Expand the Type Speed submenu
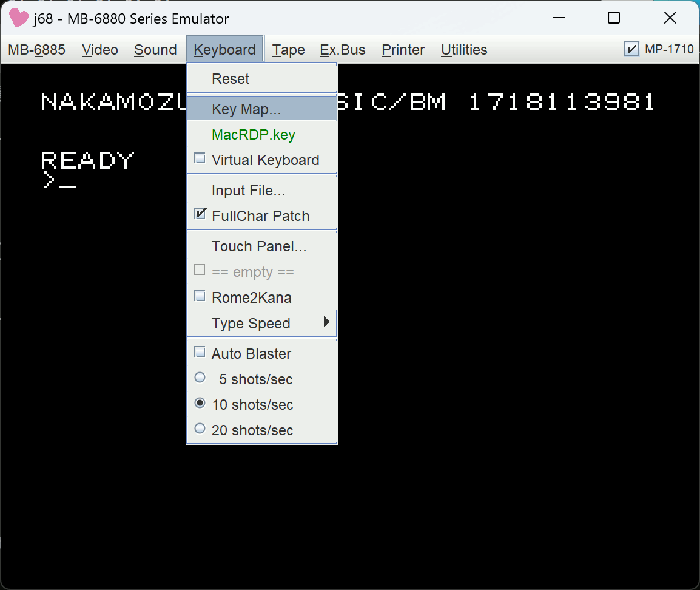This screenshot has height=590, width=700. point(261,323)
